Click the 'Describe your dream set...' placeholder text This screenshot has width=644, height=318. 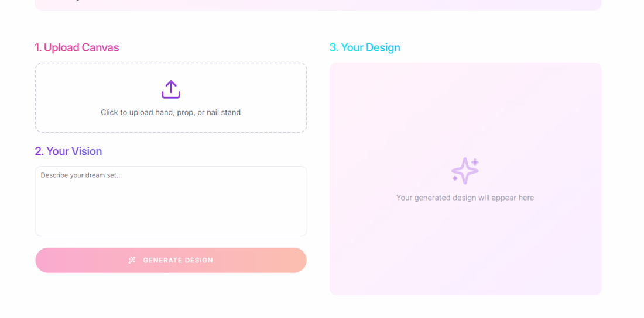pyautogui.click(x=81, y=175)
